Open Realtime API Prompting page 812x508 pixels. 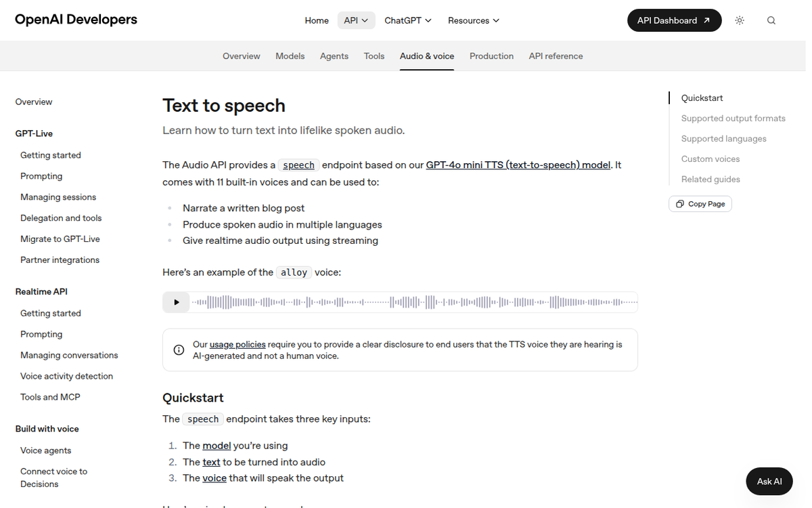click(x=41, y=334)
